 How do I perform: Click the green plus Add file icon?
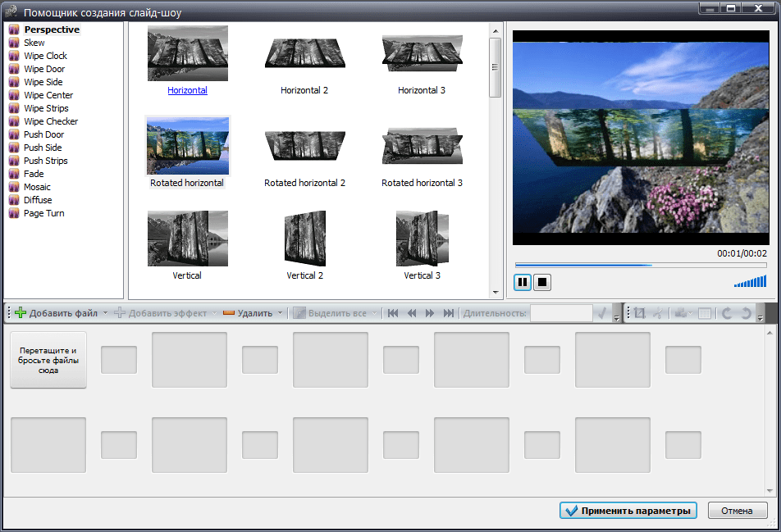[21, 313]
